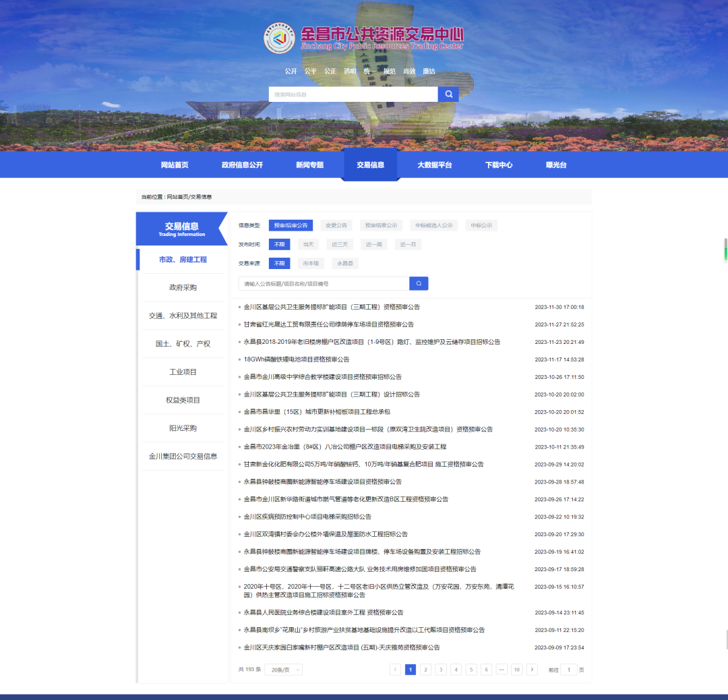Go to page 4 in pagination
Screen dimensions: 728x700
[456, 670]
